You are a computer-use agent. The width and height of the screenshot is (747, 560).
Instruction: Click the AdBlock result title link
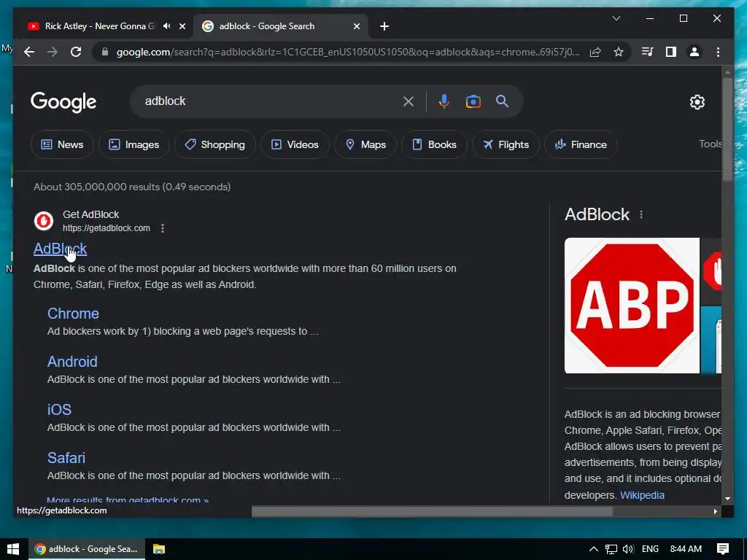60,249
